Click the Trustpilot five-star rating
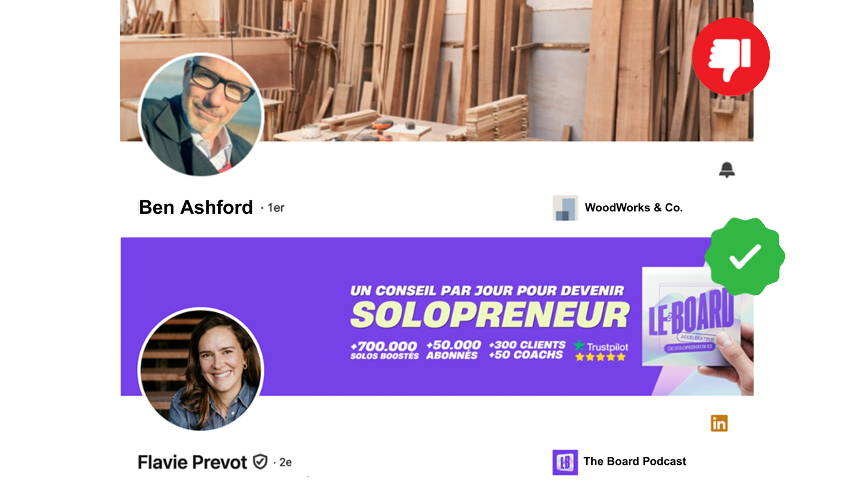Image resolution: width=868 pixels, height=501 pixels. tap(601, 357)
